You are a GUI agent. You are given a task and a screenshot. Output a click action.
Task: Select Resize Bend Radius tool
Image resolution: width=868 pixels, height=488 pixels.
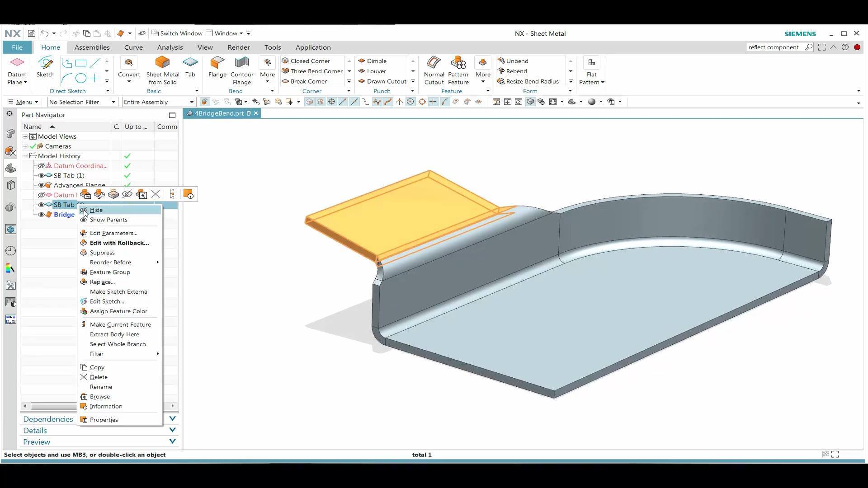528,81
